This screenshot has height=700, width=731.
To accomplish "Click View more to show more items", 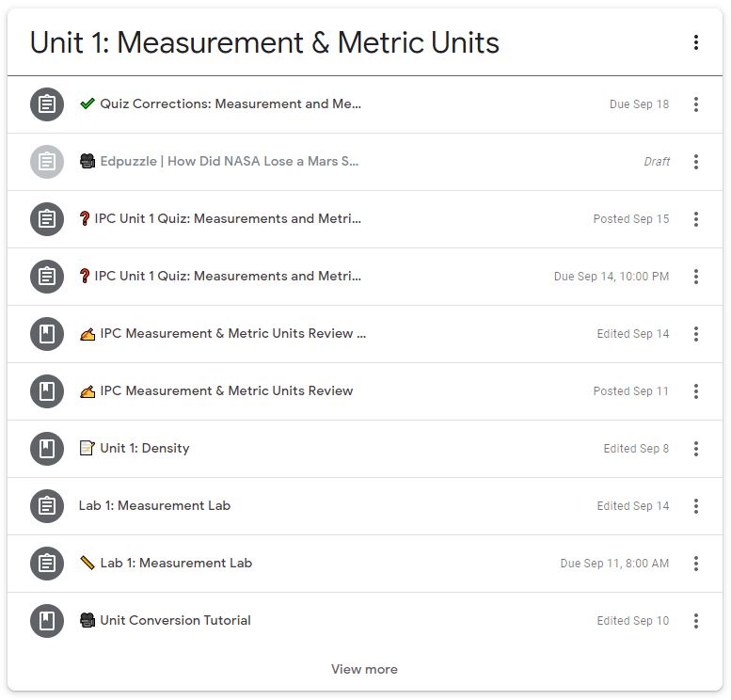I will coord(364,669).
